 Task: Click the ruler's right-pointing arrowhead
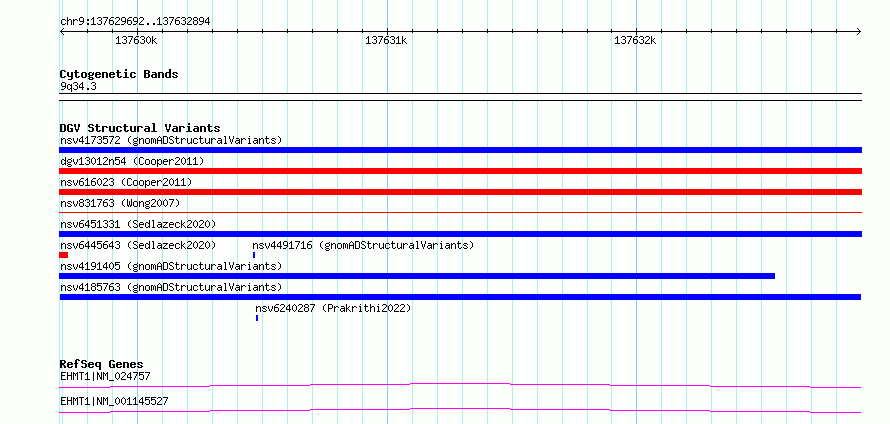point(858,32)
